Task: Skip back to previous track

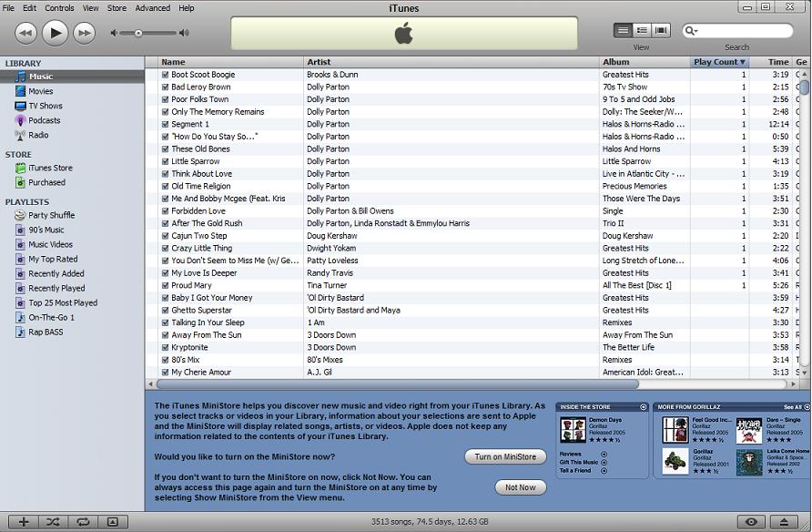Action: tap(25, 34)
